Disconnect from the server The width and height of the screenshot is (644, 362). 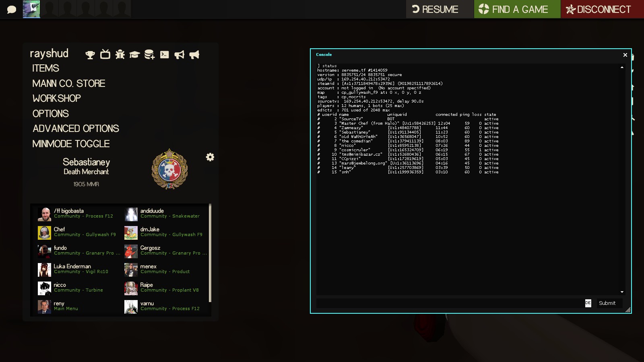pyautogui.click(x=603, y=9)
